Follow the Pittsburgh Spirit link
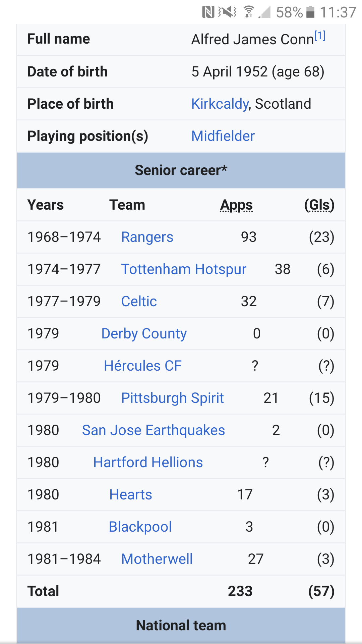Image resolution: width=362 pixels, height=644 pixels. [x=172, y=398]
